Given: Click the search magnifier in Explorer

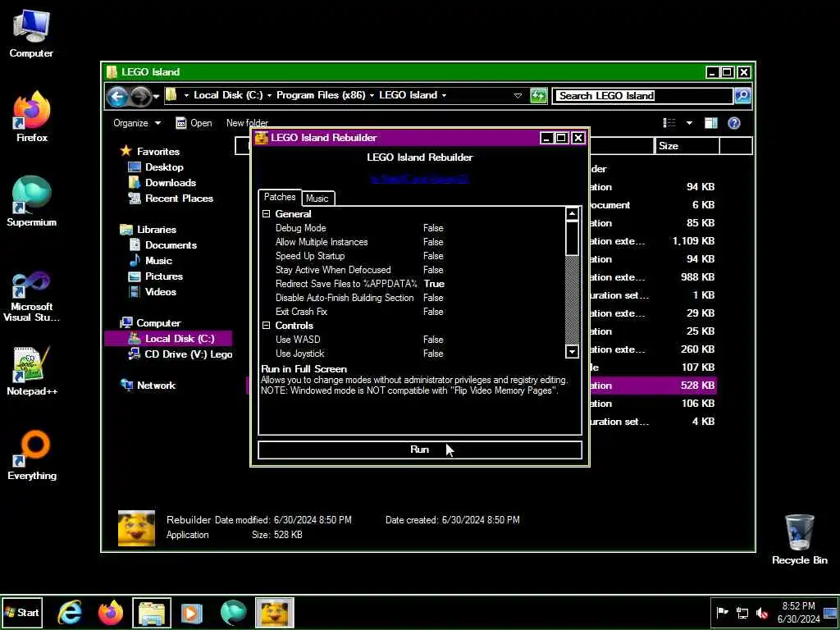Looking at the screenshot, I should click(x=742, y=96).
